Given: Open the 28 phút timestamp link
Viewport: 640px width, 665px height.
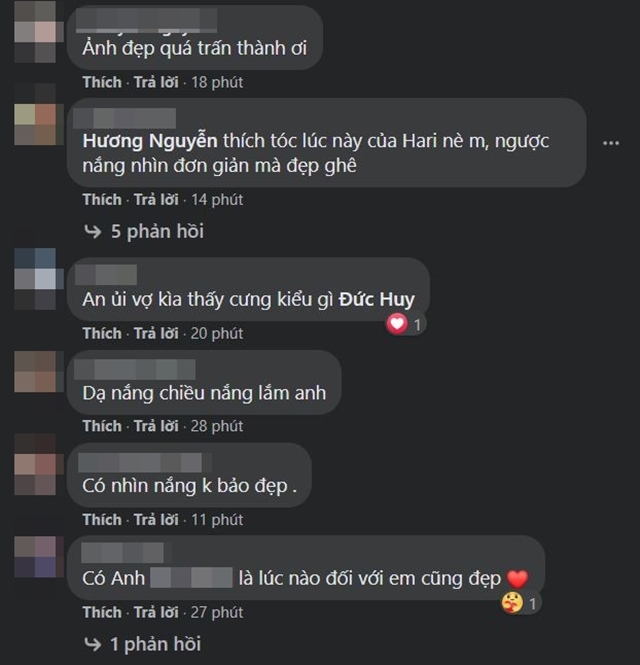Looking at the screenshot, I should [217, 426].
